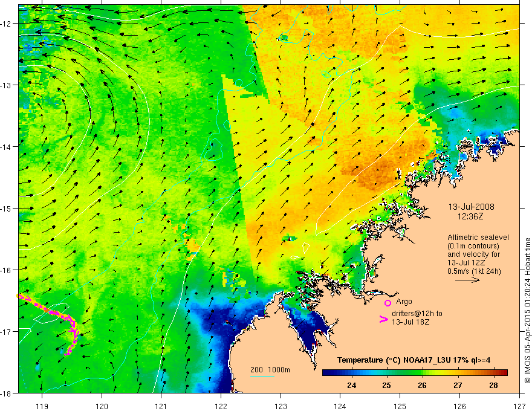Click the longitude axis label 125
Image resolution: width=532 pixels, height=411 pixels.
point(400,406)
